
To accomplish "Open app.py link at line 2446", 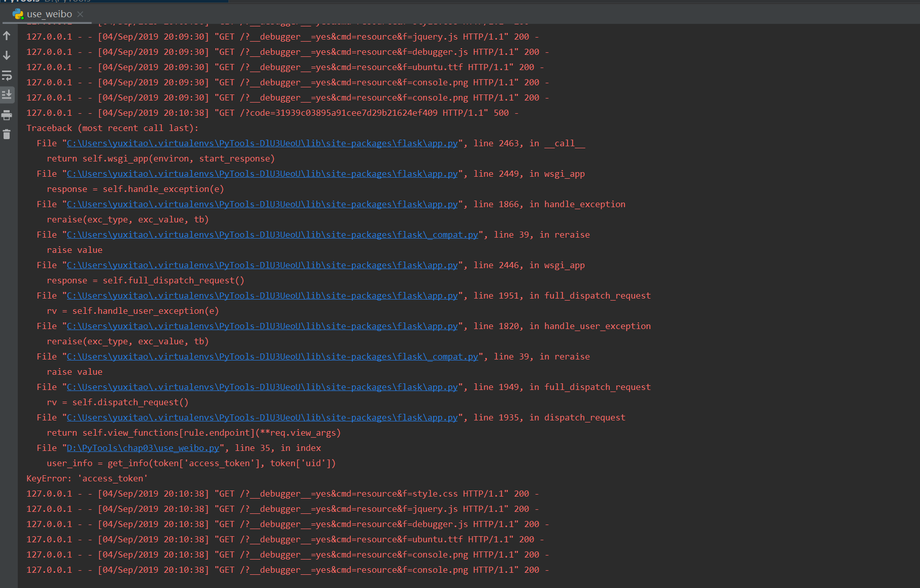I will [262, 266].
